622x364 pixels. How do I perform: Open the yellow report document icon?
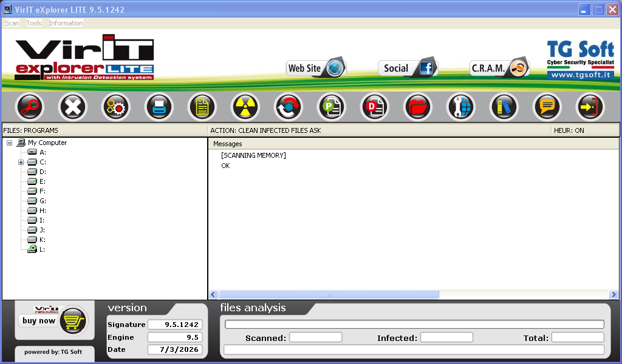[202, 107]
